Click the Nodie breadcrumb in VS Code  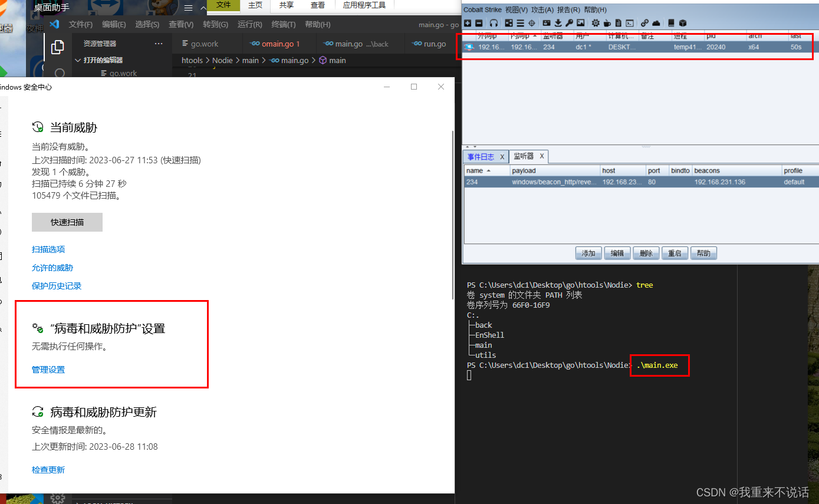pos(222,60)
